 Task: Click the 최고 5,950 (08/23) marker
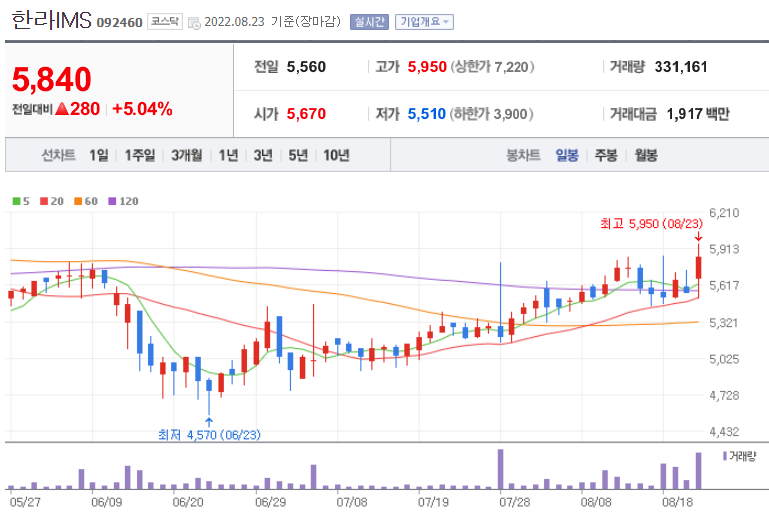point(651,224)
